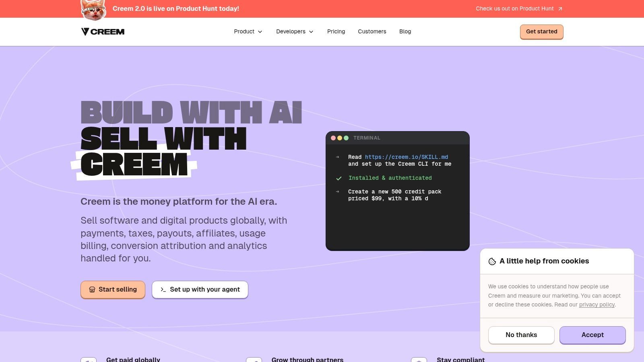Click the green checkmark next to Installed
The height and width of the screenshot is (362, 644).
pyautogui.click(x=339, y=178)
